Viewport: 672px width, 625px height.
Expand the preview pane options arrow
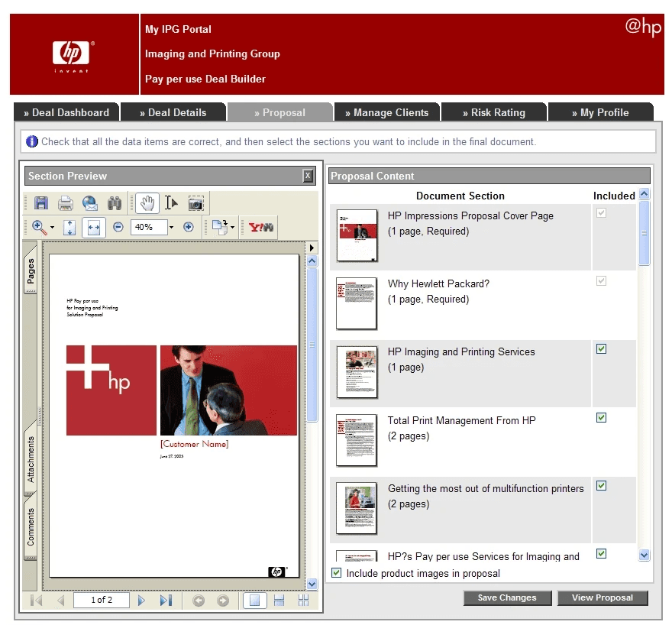[x=312, y=248]
